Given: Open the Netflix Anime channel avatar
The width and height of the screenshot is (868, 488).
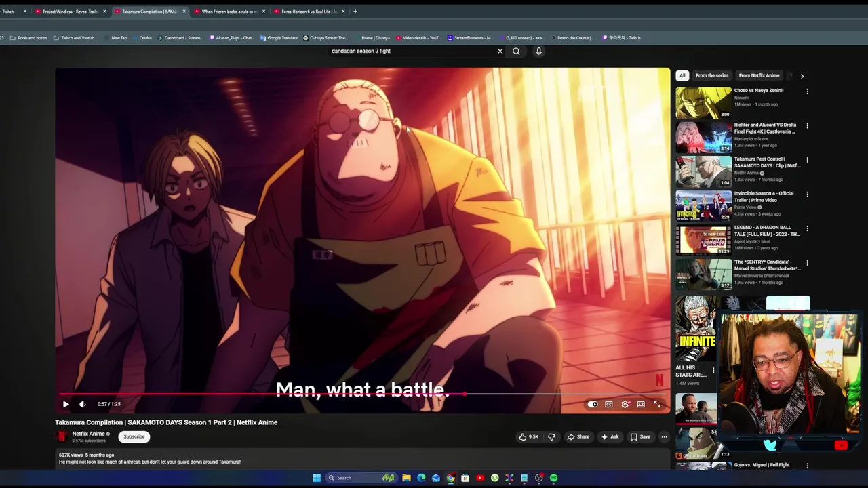Looking at the screenshot, I should [x=62, y=436].
